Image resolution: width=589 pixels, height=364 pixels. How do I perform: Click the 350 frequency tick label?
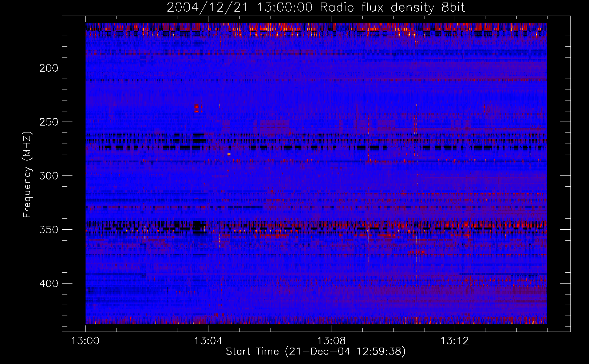point(48,230)
